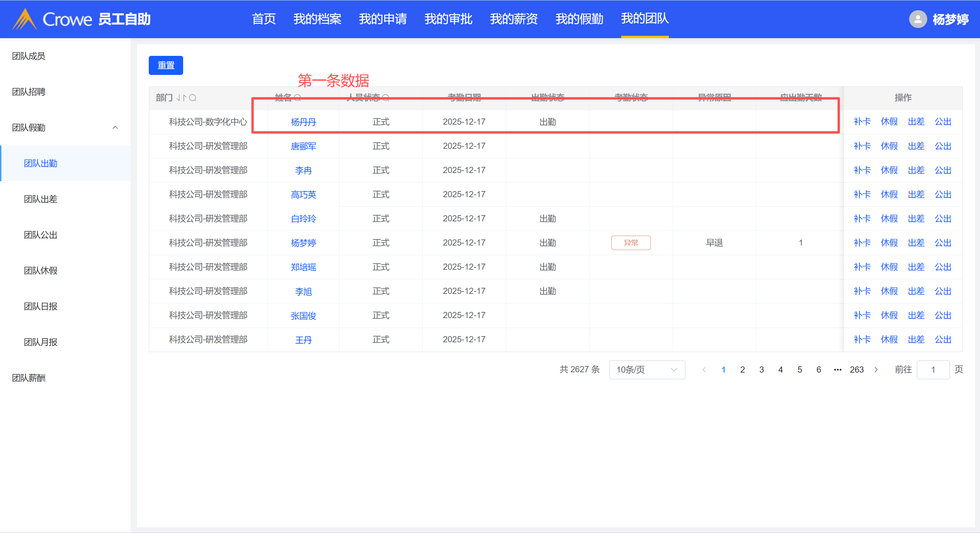Click the ellipsis to jump more pages

[x=837, y=370]
